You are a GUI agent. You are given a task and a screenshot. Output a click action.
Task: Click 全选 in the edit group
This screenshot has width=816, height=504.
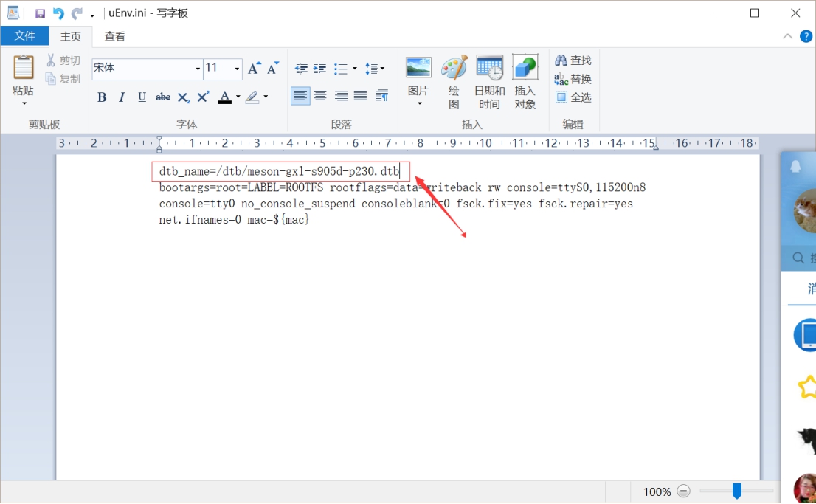573,97
